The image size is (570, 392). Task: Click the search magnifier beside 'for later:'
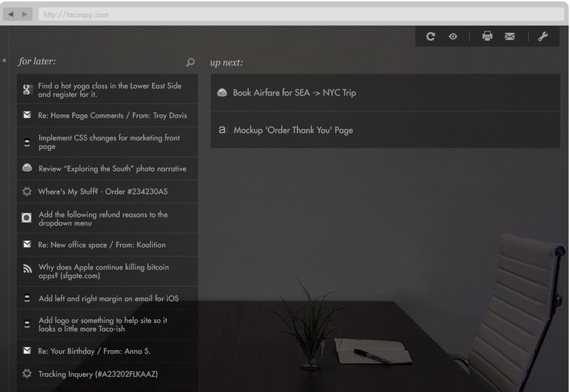190,62
